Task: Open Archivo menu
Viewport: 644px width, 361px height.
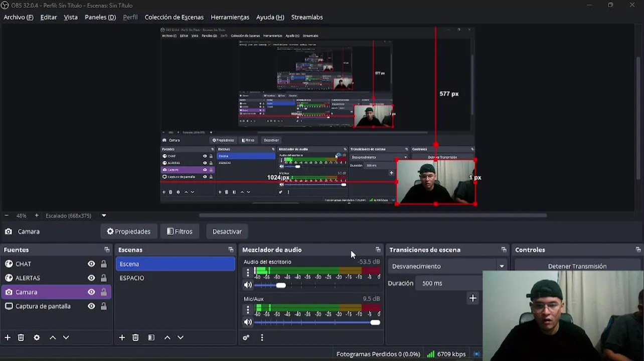Action: pos(19,17)
